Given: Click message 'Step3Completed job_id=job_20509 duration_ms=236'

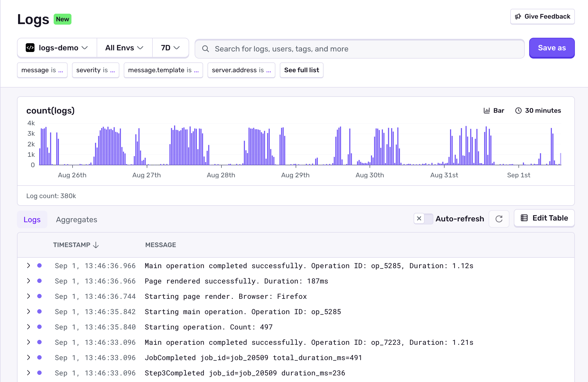Looking at the screenshot, I should 245,373.
